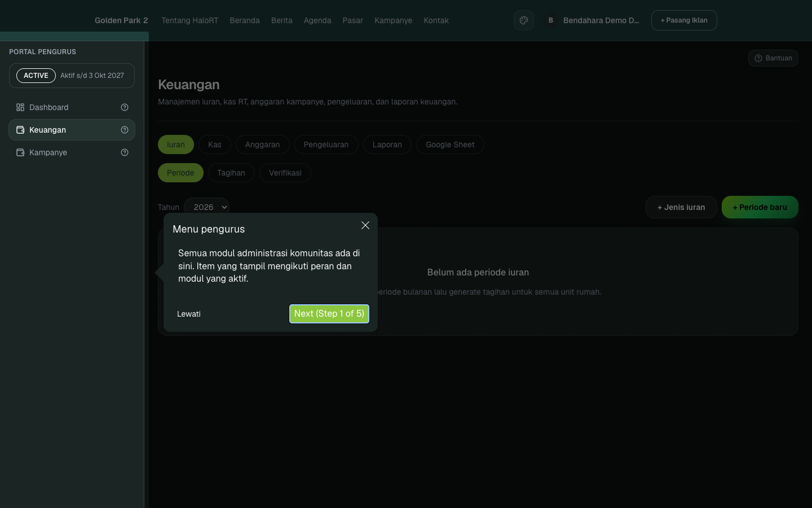Click the Kampanye wallet icon in sidebar
This screenshot has height=508, width=812.
coord(20,152)
